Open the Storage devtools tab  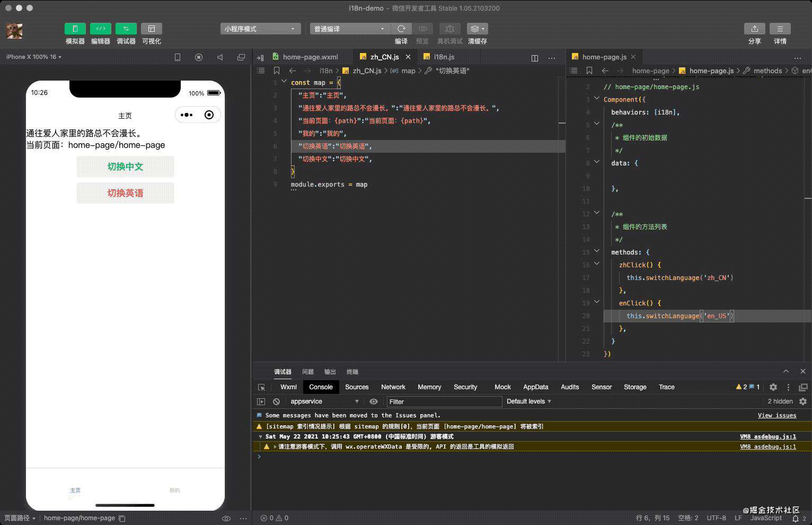[635, 387]
